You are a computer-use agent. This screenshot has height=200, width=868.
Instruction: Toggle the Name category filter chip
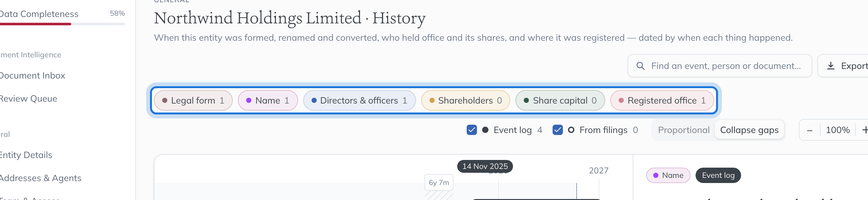tap(268, 100)
